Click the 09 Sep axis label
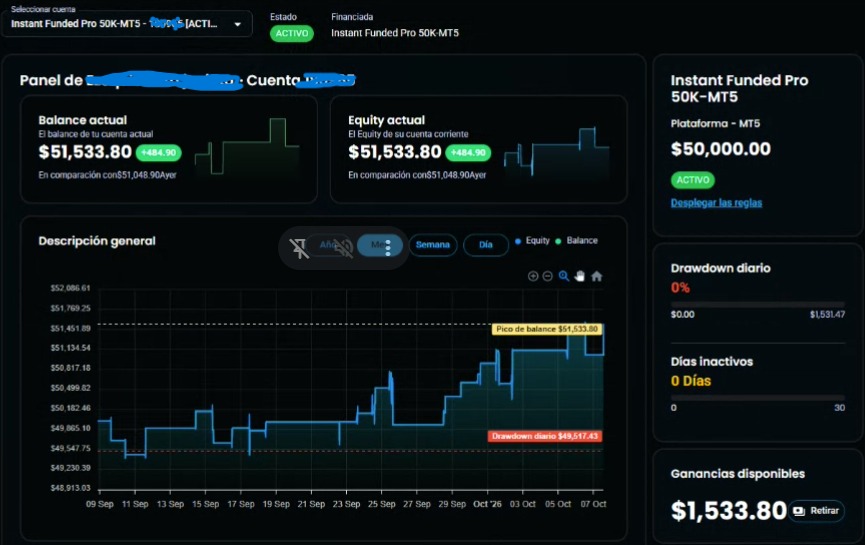This screenshot has height=545, width=865. [x=100, y=504]
